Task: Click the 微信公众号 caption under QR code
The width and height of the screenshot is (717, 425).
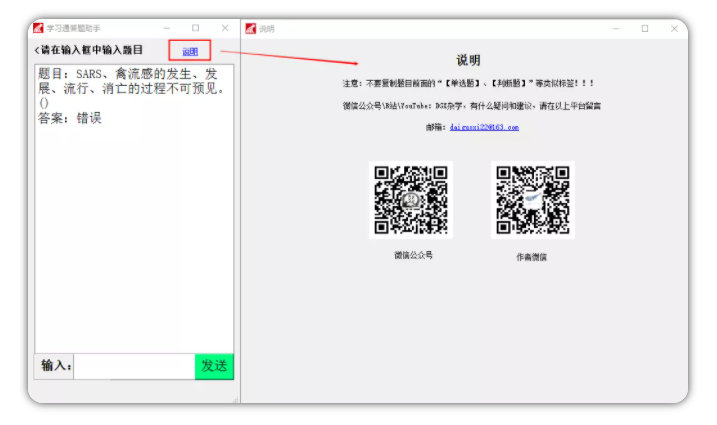Action: click(x=413, y=255)
